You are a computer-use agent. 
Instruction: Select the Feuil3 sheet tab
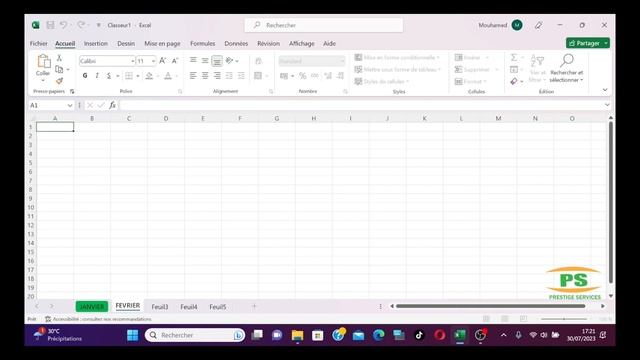coord(160,307)
